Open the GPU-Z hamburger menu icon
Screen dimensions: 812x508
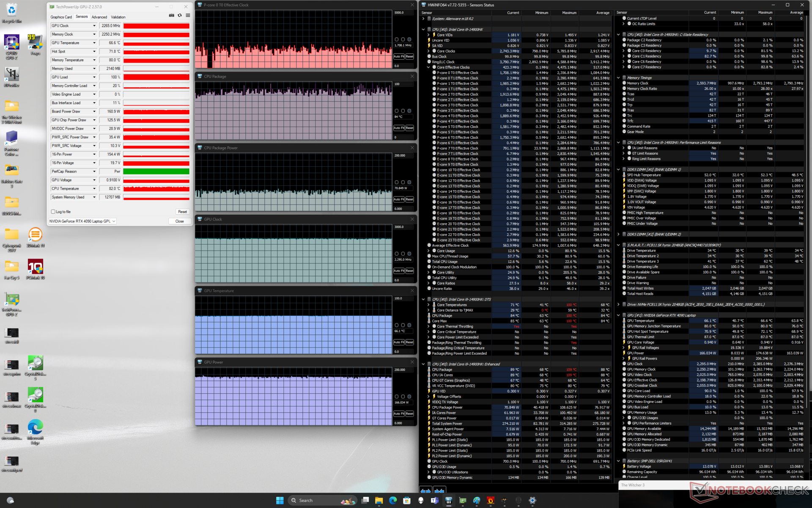click(188, 16)
